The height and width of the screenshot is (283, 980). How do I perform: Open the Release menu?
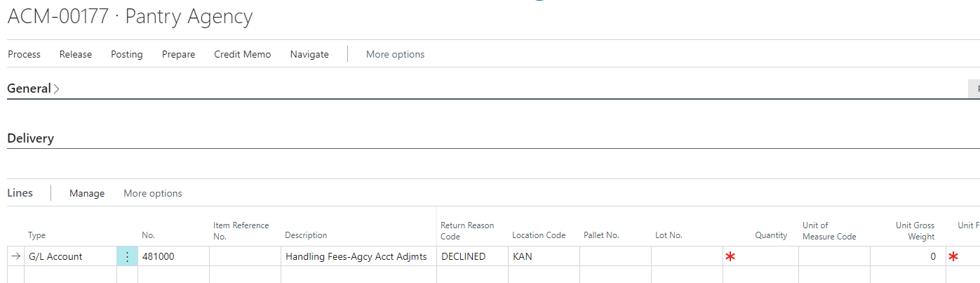pyautogui.click(x=76, y=54)
